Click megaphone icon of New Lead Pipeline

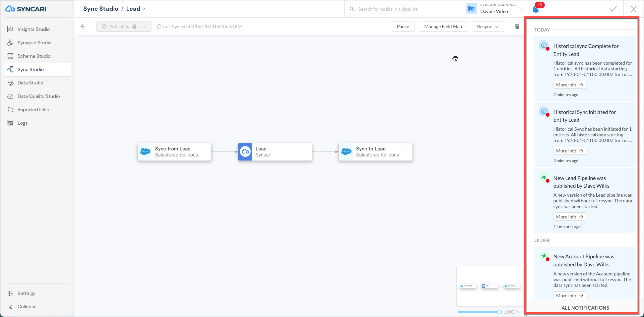point(543,177)
